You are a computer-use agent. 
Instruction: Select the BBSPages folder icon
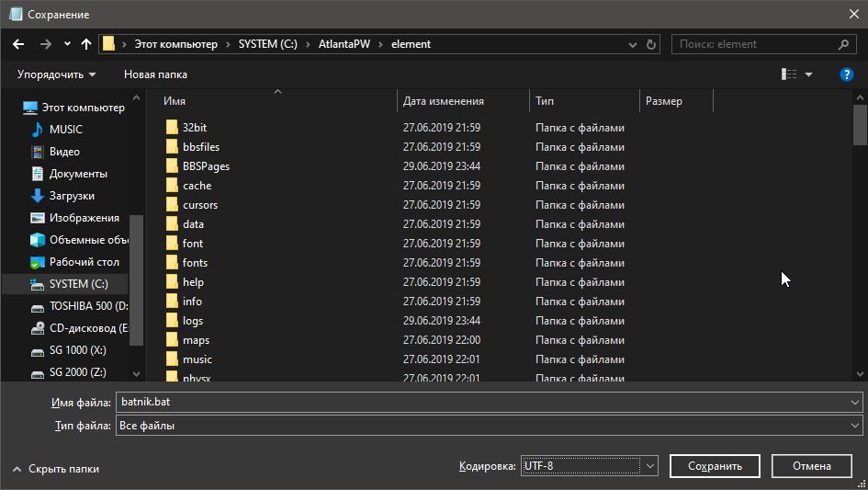pyautogui.click(x=172, y=166)
